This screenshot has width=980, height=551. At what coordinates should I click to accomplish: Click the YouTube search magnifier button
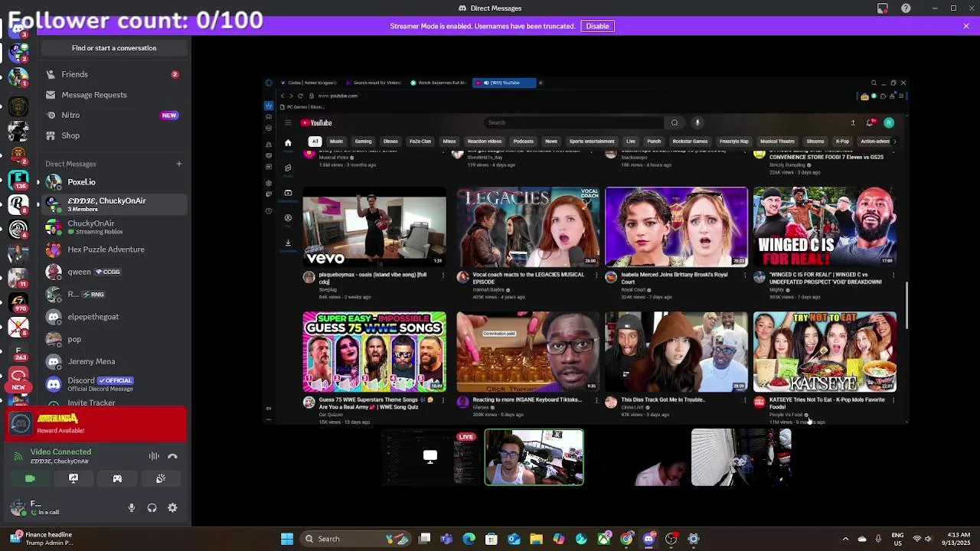[675, 122]
